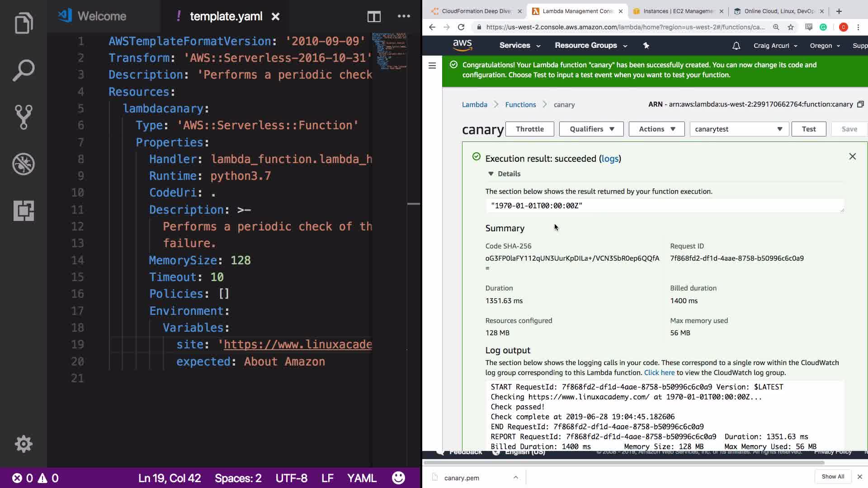Expand the Actions dropdown menu

tap(656, 129)
